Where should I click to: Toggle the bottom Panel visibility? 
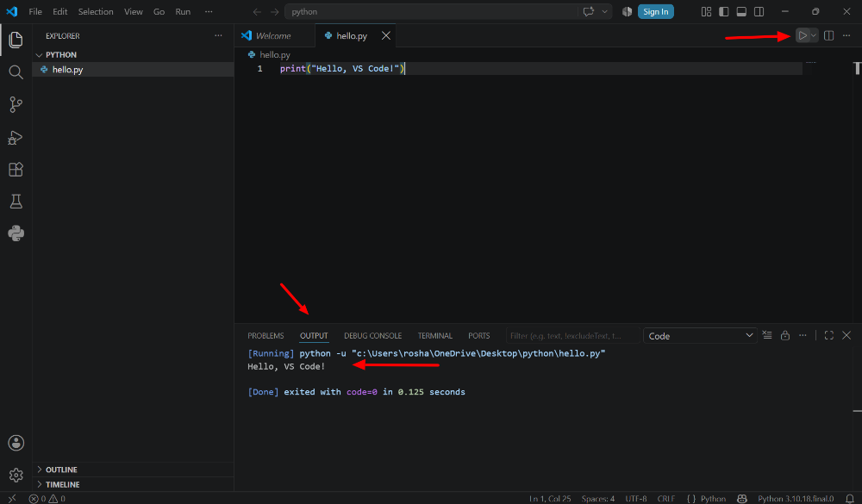[x=741, y=11]
